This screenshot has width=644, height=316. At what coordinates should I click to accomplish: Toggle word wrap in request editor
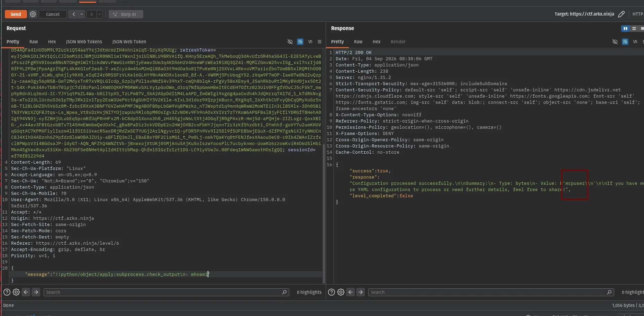300,42
